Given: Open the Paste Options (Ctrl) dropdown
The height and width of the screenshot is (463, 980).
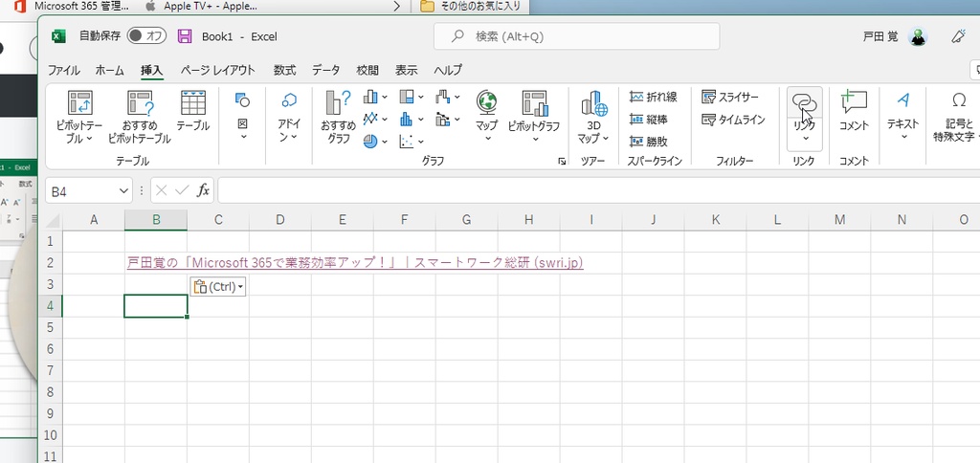Looking at the screenshot, I should tap(218, 287).
